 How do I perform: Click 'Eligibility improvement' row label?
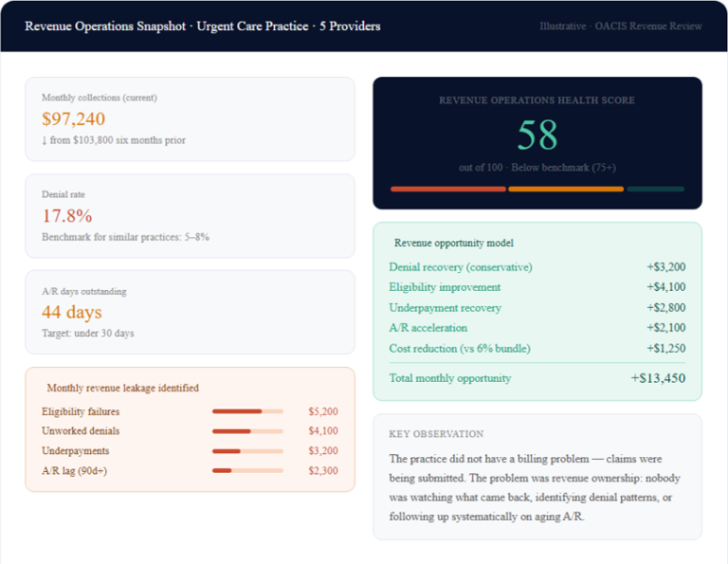point(445,287)
